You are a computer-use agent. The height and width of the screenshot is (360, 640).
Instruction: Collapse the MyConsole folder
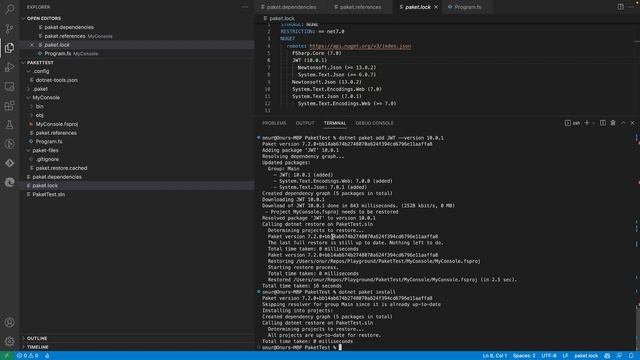tap(137, 98)
